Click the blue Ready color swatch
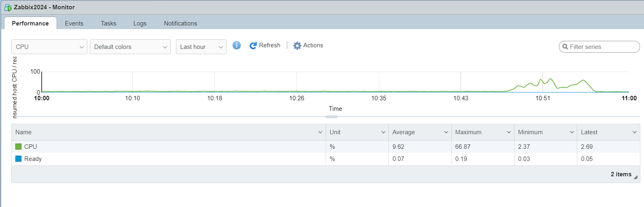644x207 pixels. pos(18,158)
